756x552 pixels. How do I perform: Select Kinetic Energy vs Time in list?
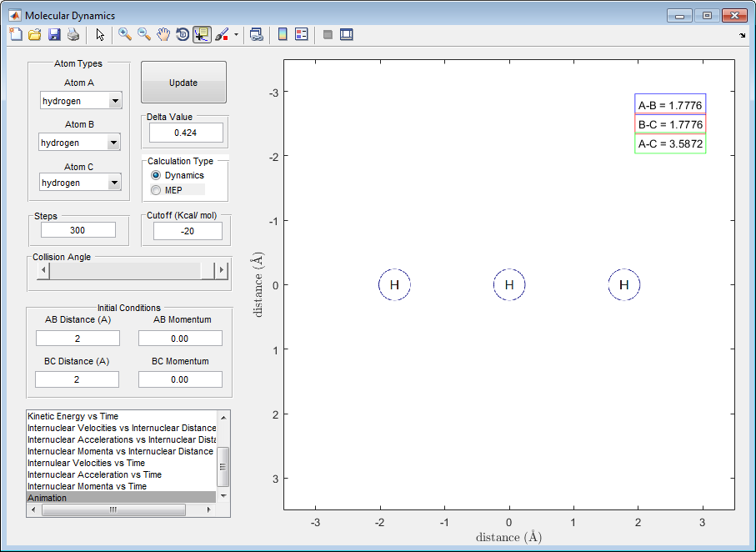73,416
